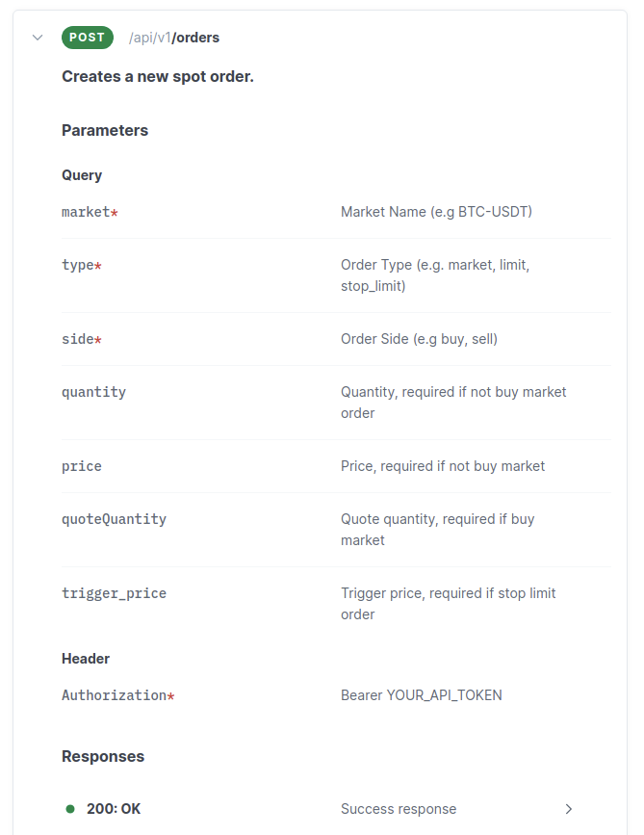Image resolution: width=644 pixels, height=835 pixels.
Task: Click the Query subsection heading
Action: [x=82, y=175]
